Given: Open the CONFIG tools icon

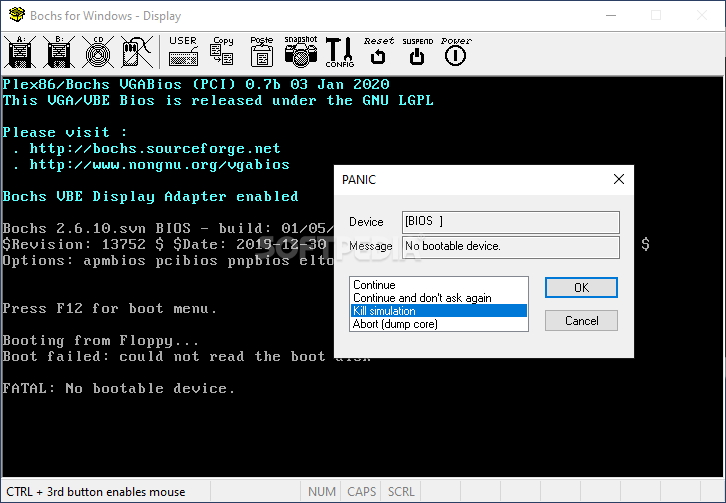Looking at the screenshot, I should (339, 52).
